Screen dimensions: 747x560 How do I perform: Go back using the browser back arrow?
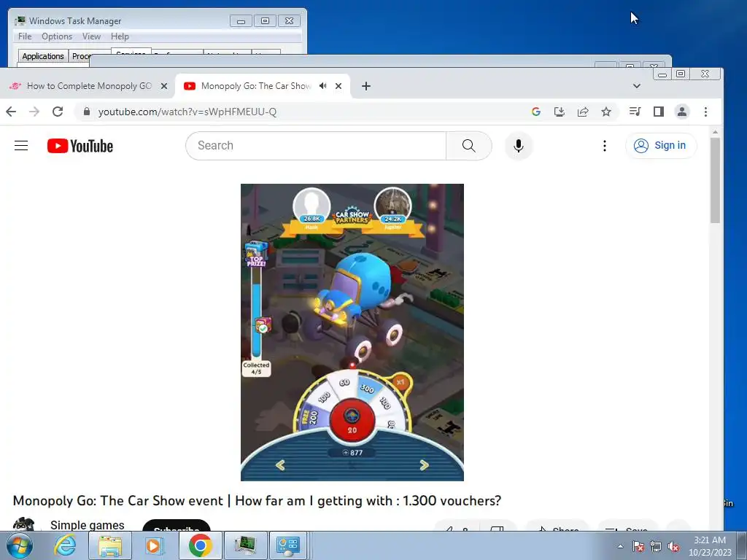point(11,112)
